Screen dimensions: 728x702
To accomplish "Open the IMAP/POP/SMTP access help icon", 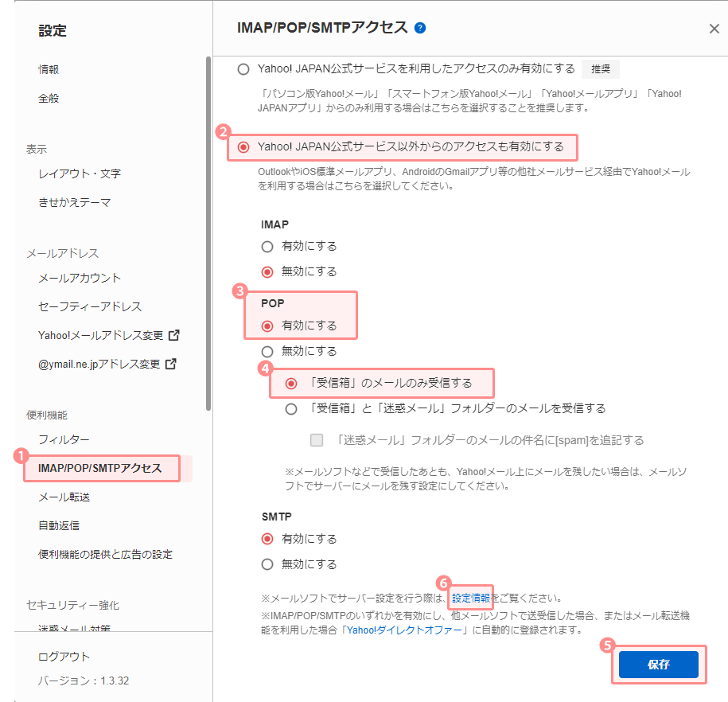I will click(x=420, y=28).
